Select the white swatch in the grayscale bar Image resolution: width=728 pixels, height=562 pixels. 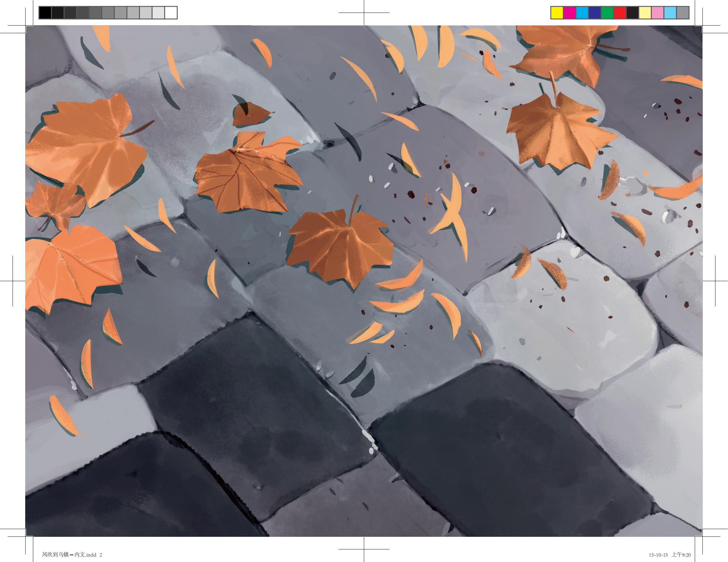(x=171, y=13)
